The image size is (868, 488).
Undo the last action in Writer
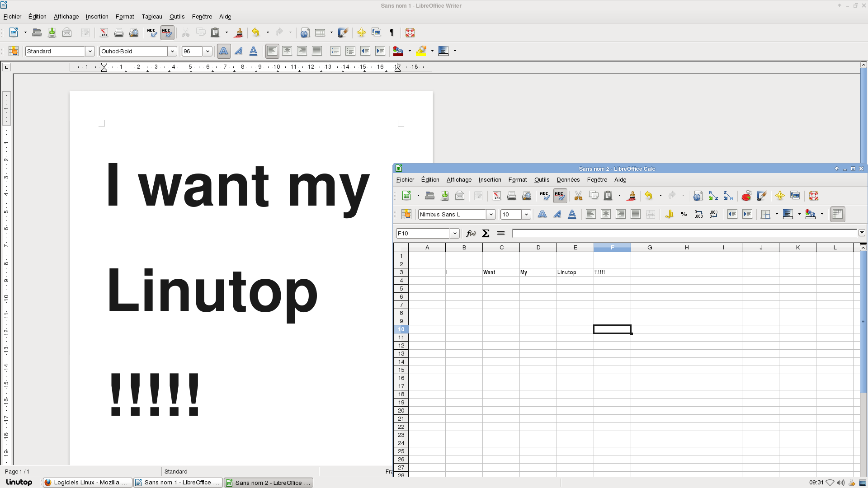[256, 33]
